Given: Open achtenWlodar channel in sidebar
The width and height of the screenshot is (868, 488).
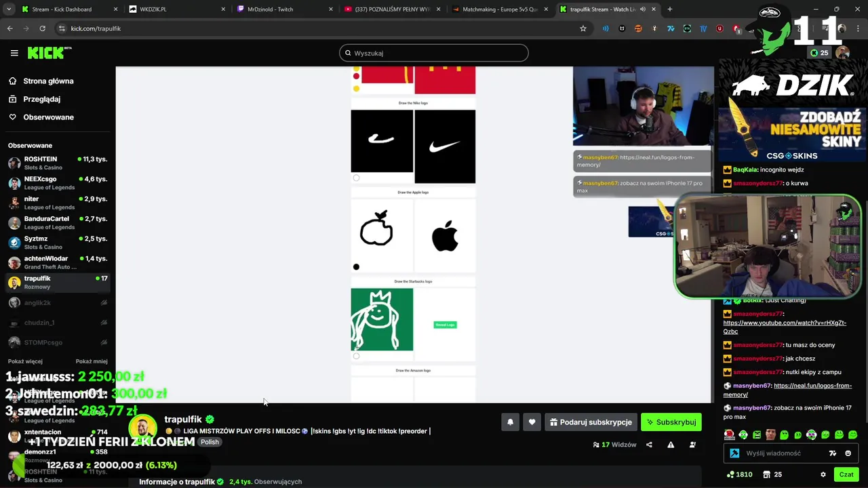Looking at the screenshot, I should [57, 262].
